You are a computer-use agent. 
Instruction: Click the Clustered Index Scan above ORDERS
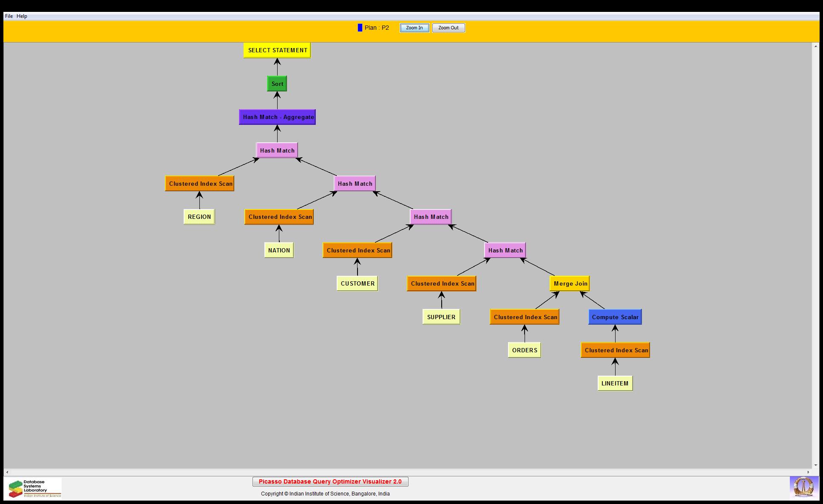click(525, 317)
